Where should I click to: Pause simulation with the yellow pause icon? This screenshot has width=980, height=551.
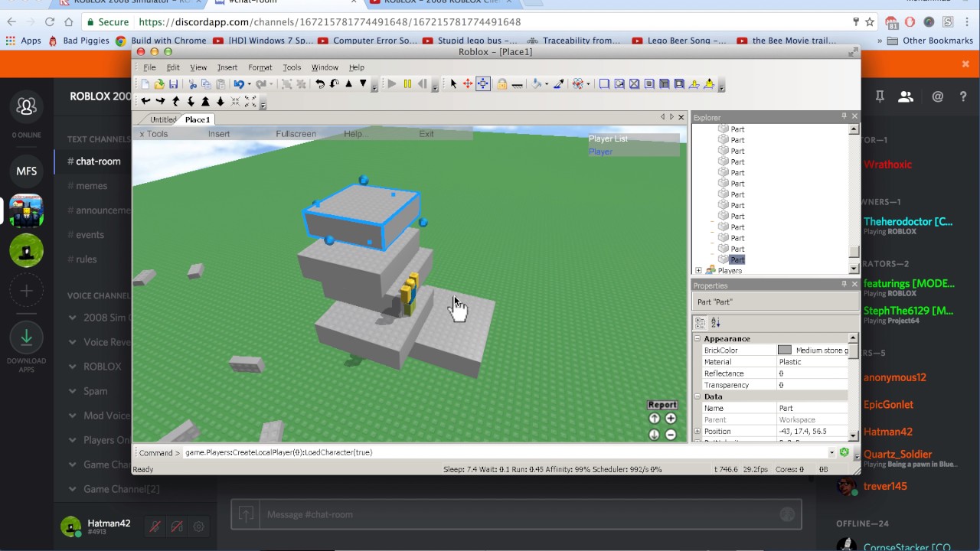[x=407, y=84]
